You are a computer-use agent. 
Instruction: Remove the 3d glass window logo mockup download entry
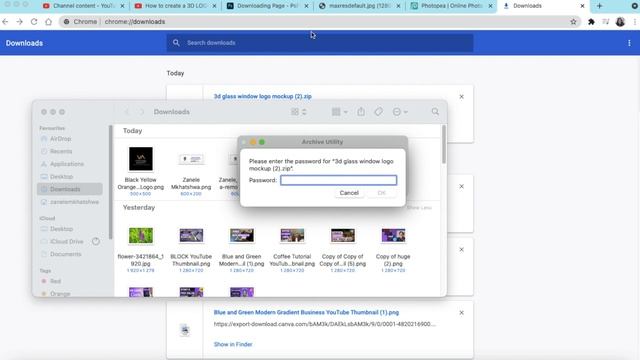[461, 97]
